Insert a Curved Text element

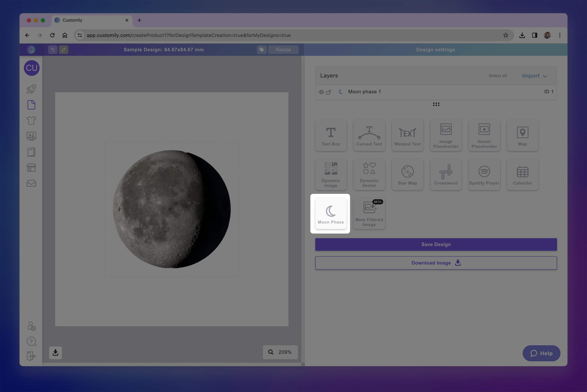[x=369, y=135]
